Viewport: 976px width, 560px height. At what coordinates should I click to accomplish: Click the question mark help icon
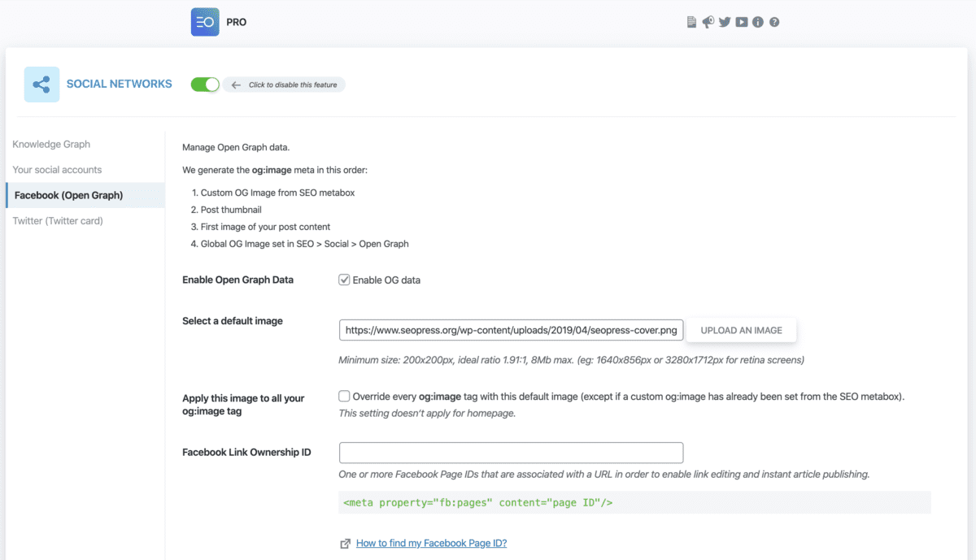pos(774,23)
